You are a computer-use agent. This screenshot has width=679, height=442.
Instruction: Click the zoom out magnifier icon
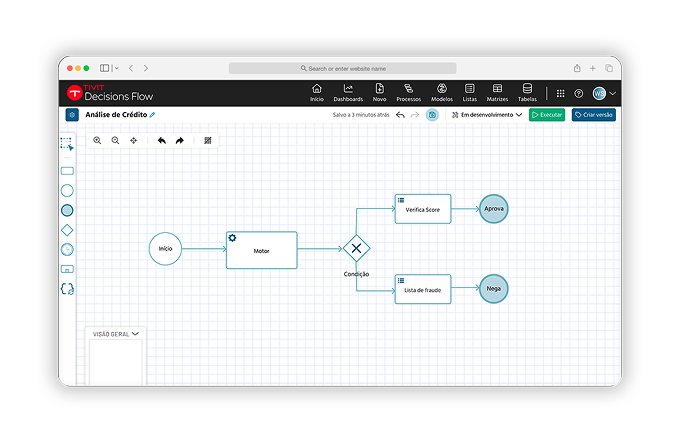click(115, 141)
